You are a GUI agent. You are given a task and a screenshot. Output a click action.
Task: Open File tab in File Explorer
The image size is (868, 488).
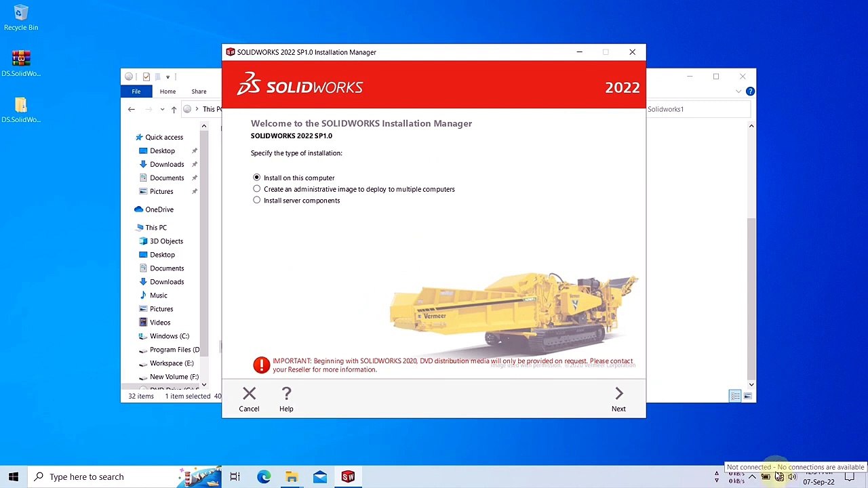(x=136, y=91)
